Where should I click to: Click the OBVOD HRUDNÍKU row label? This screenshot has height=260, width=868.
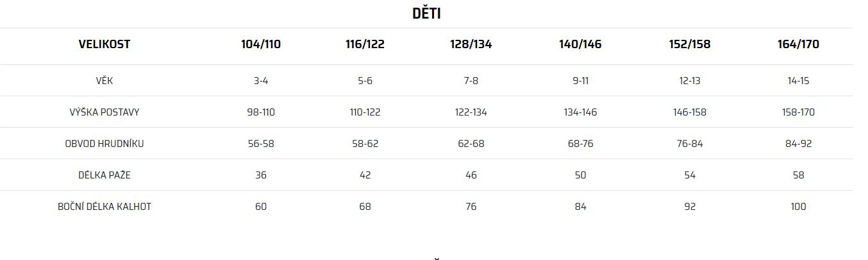pos(104,144)
